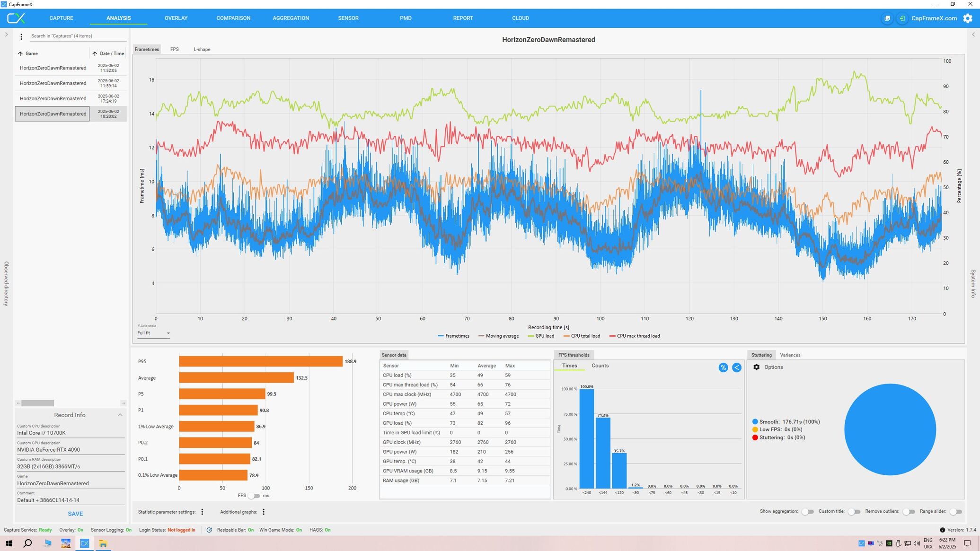980x551 pixels.
Task: Click the screenshot icon beside login
Action: click(887, 18)
